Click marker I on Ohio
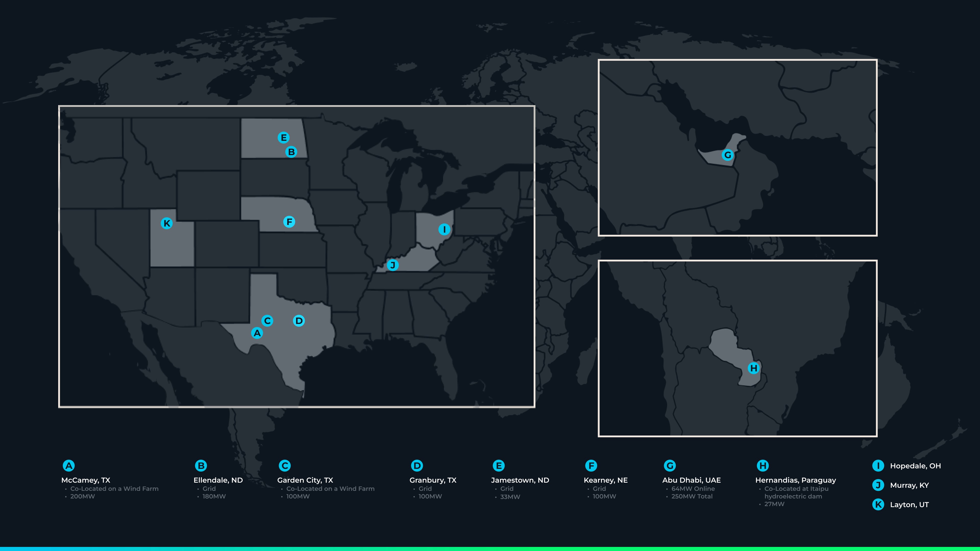Screen dimensions: 980x551 pos(444,229)
